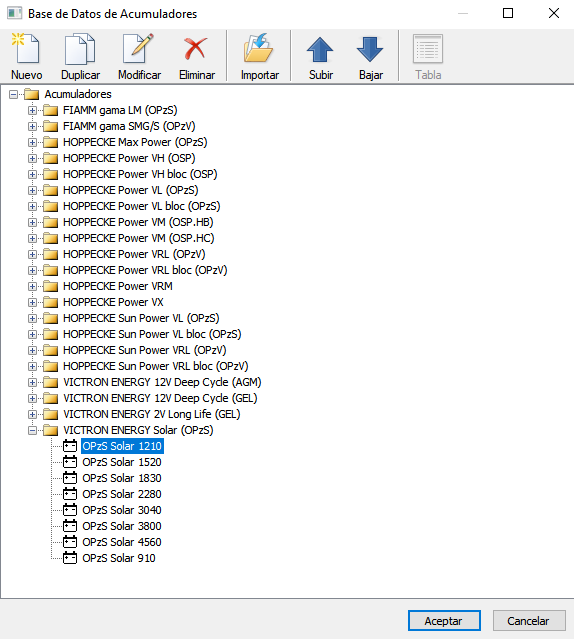Confirm with the Aceptar button
The height and width of the screenshot is (639, 574).
(444, 621)
